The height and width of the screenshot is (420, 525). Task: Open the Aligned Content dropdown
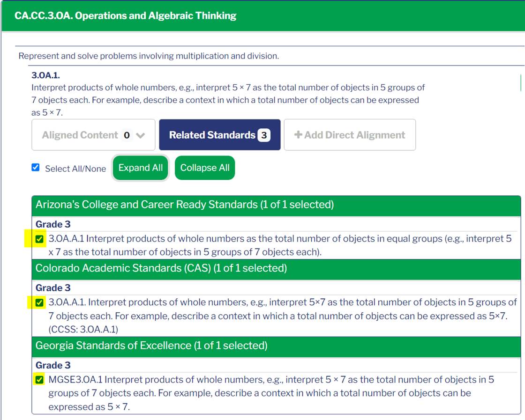click(93, 135)
